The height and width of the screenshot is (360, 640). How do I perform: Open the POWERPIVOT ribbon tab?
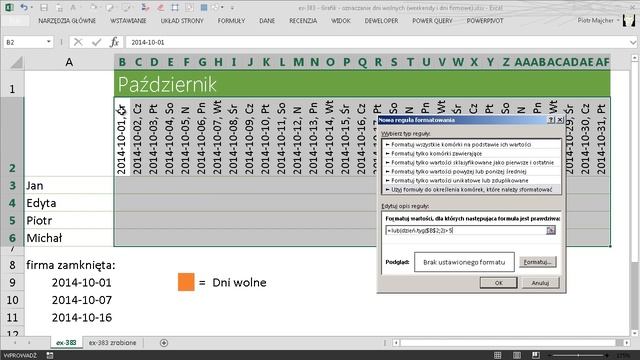click(x=485, y=20)
